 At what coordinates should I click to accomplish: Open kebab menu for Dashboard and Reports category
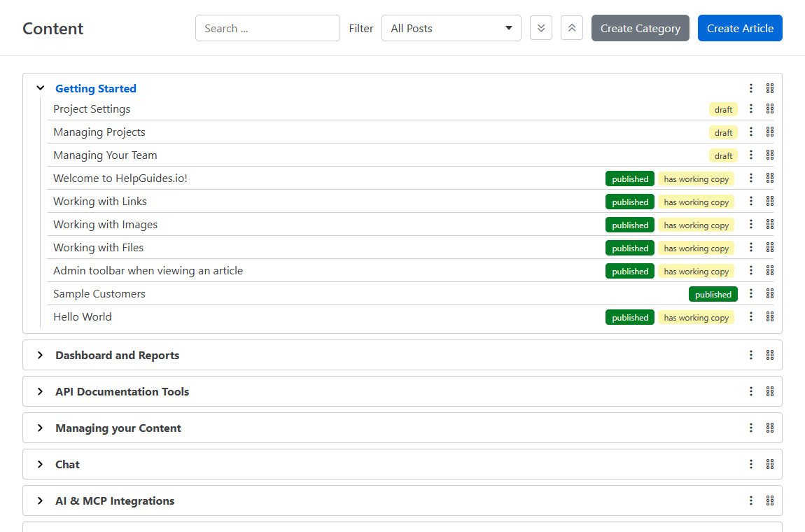751,355
